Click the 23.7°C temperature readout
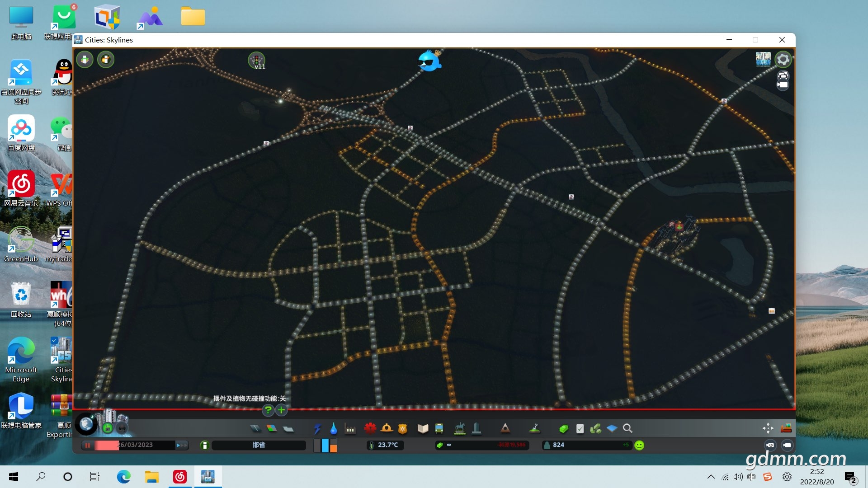 (x=386, y=445)
